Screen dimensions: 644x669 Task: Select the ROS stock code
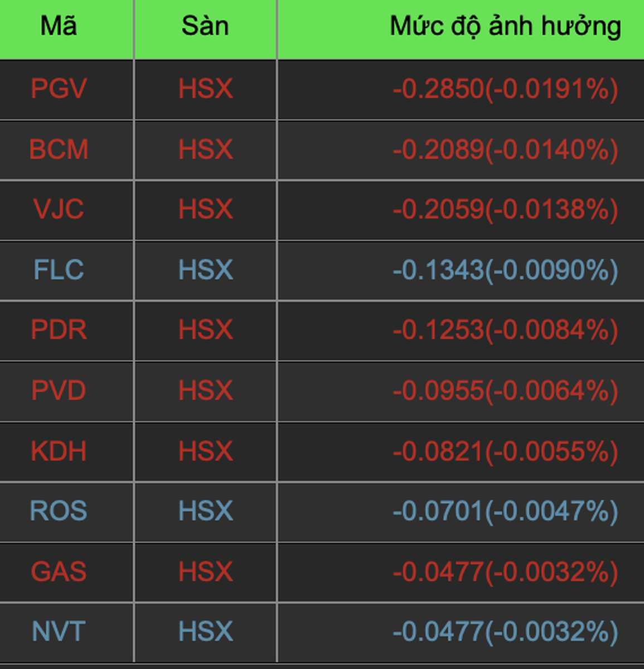pyautogui.click(x=59, y=511)
